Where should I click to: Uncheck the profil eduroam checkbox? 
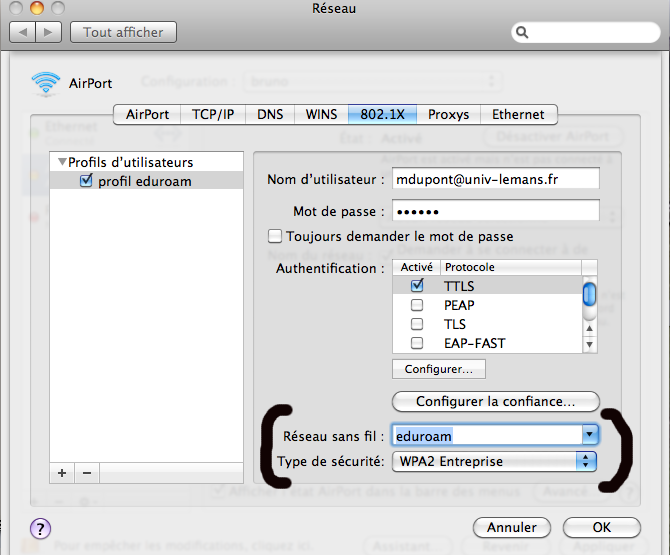pos(86,181)
